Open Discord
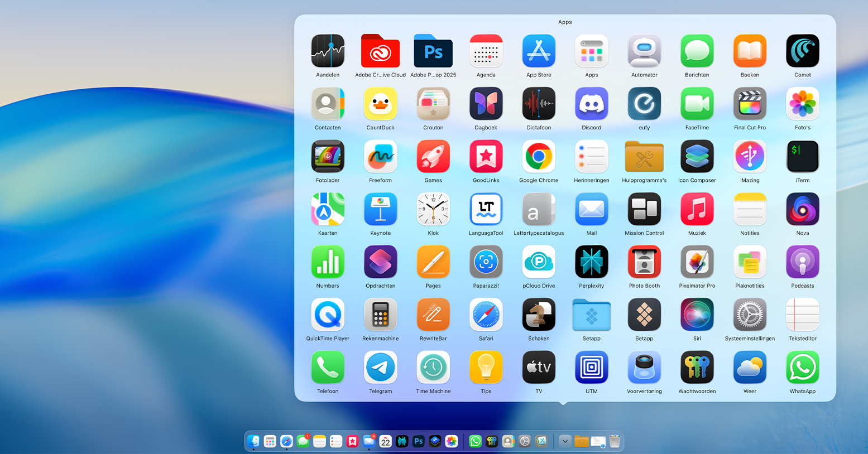The height and width of the screenshot is (454, 868). coord(592,104)
